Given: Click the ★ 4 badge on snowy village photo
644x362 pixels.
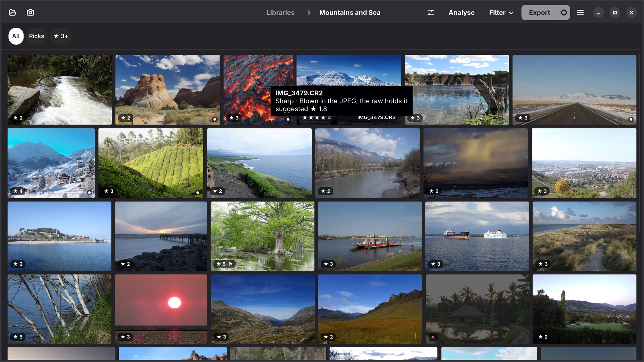Looking at the screenshot, I should (18, 191).
